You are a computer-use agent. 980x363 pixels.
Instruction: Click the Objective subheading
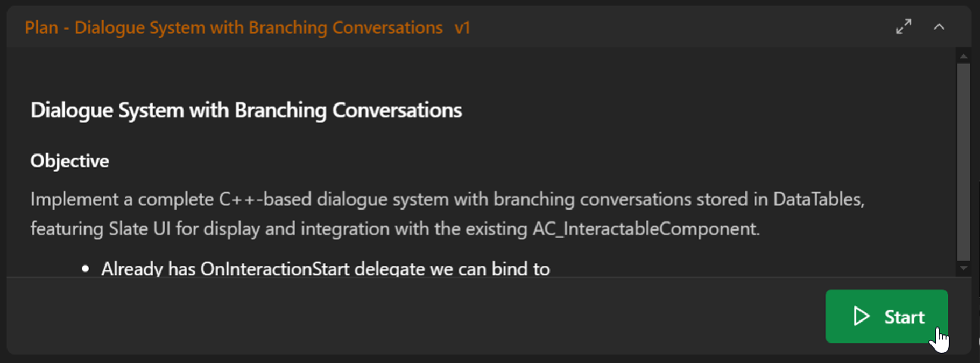[x=69, y=161]
